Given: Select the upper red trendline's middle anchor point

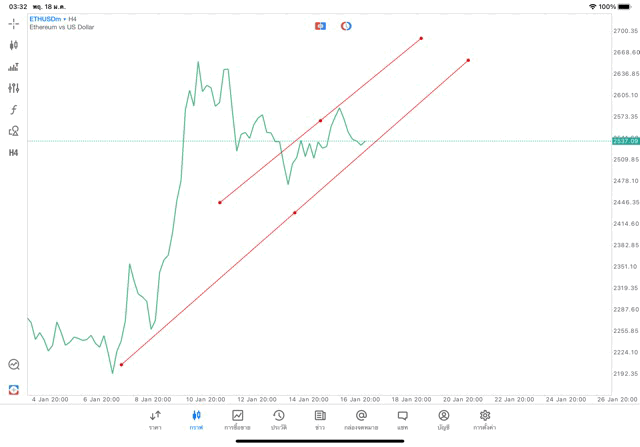Looking at the screenshot, I should tap(321, 120).
